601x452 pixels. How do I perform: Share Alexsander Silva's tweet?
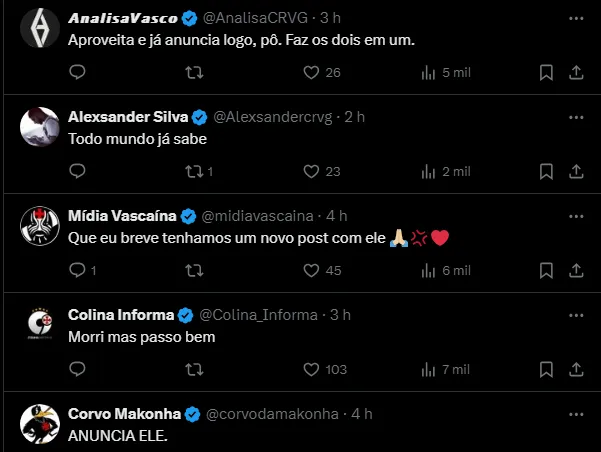[x=576, y=171]
